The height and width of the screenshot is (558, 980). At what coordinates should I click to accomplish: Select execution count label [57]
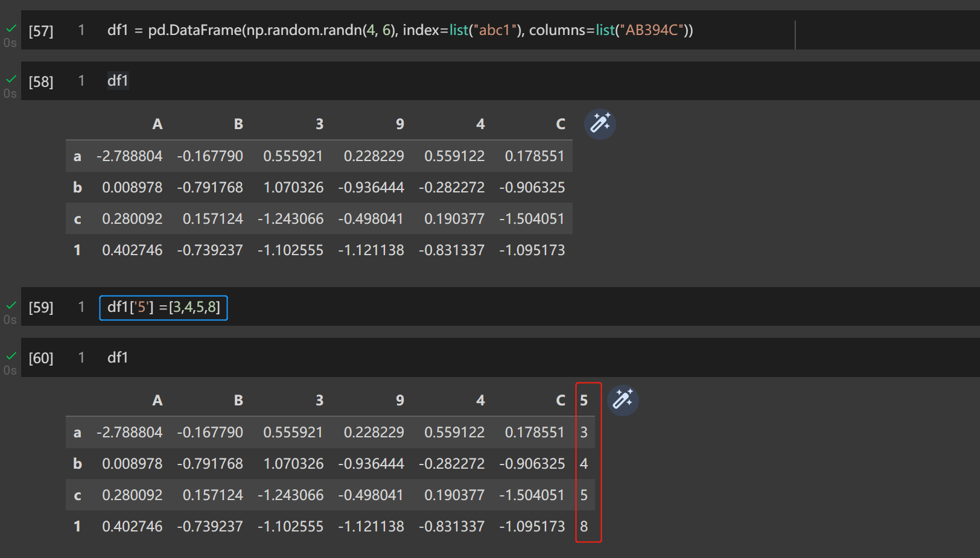[41, 31]
